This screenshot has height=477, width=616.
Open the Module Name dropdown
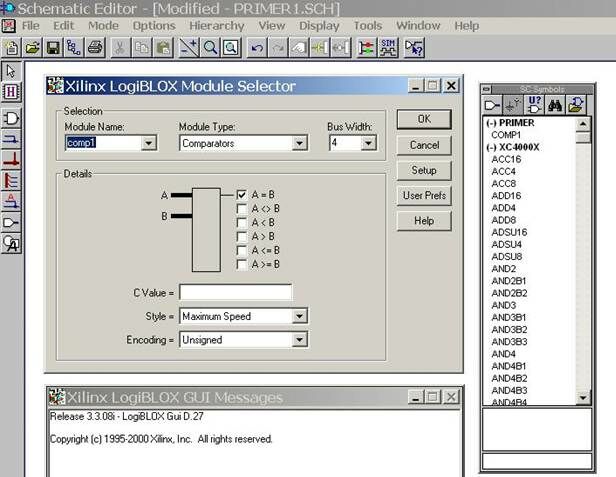pyautogui.click(x=148, y=143)
